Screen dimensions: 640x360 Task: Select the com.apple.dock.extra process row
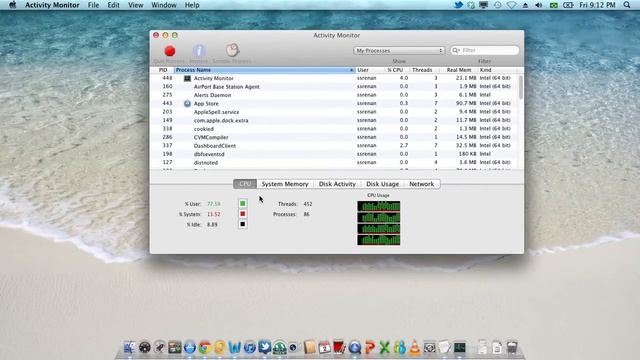[x=334, y=120]
